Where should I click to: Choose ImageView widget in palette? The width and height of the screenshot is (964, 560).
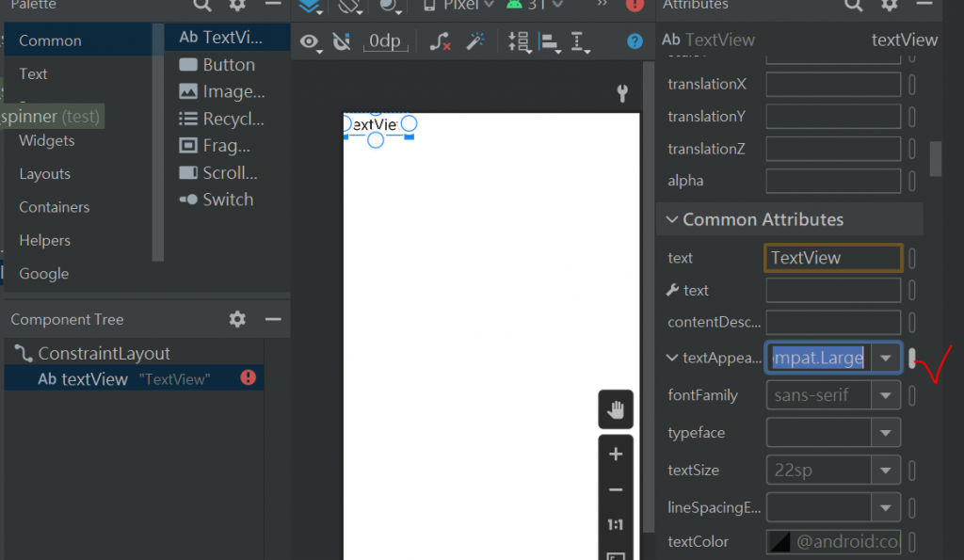click(227, 91)
